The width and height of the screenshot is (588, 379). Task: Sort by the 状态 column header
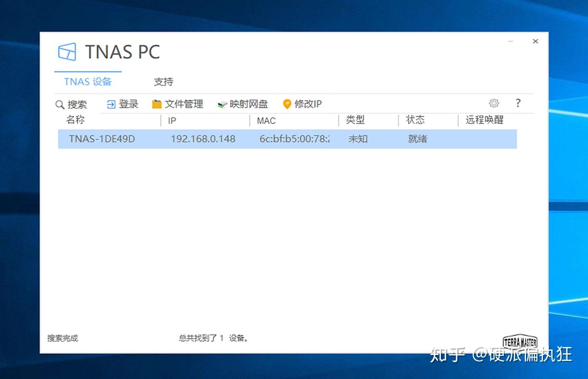point(415,120)
